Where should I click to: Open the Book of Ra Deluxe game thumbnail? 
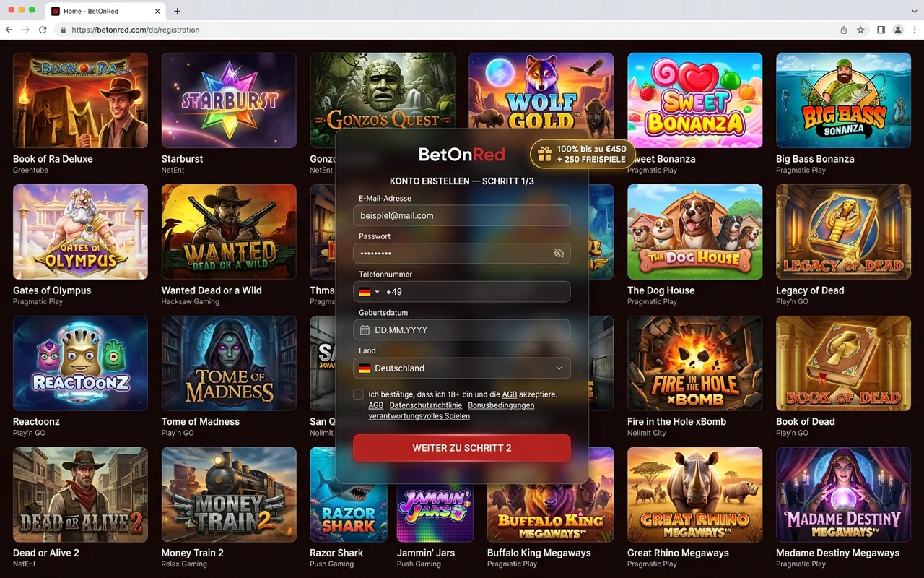coord(80,100)
